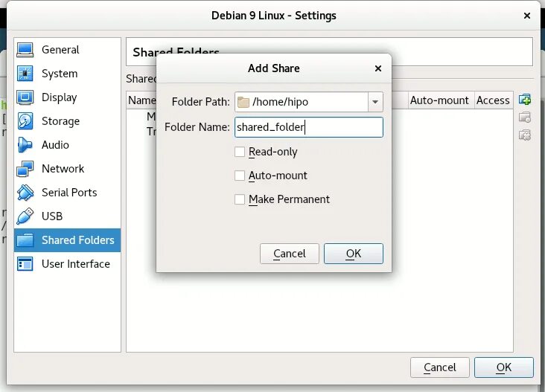Open the USB settings page
545x392 pixels.
[x=67, y=216]
